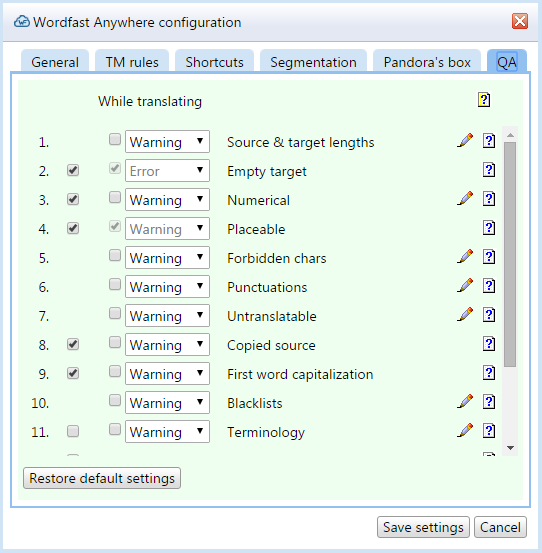This screenshot has width=542, height=553.
Task: Open help for Untranslatable check
Action: [489, 315]
